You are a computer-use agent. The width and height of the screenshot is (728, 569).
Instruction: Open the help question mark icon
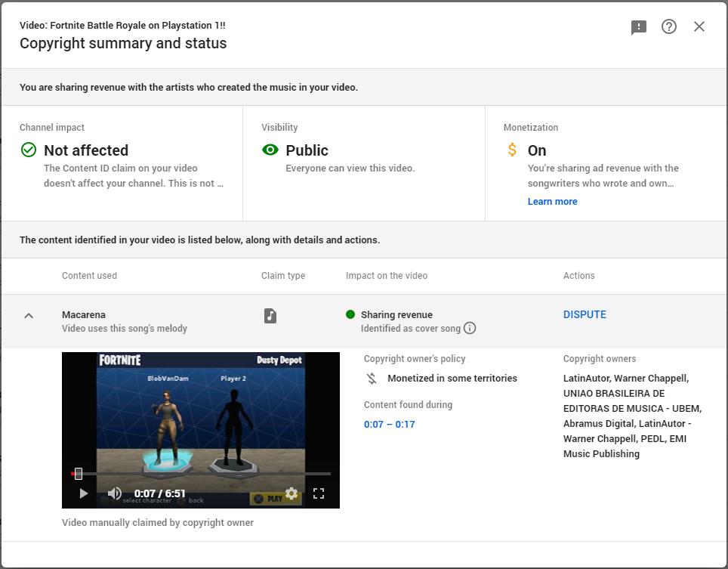668,26
